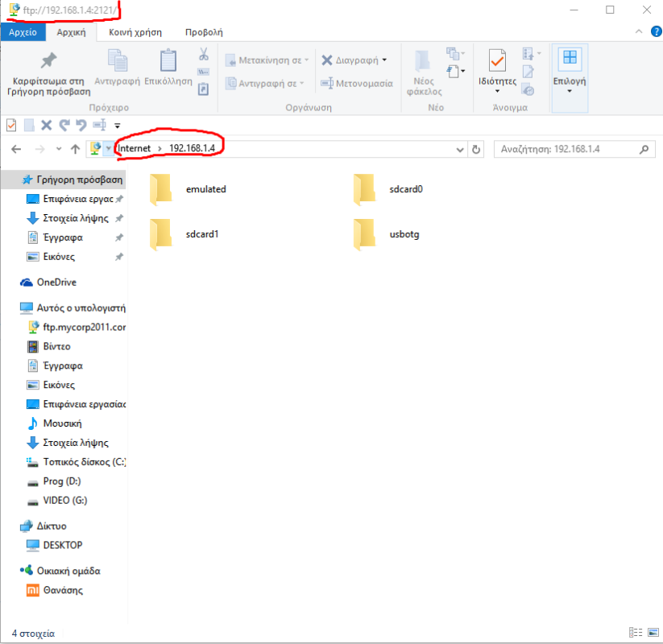Open the sdcard0 folder icon
The image size is (663, 644).
click(365, 189)
